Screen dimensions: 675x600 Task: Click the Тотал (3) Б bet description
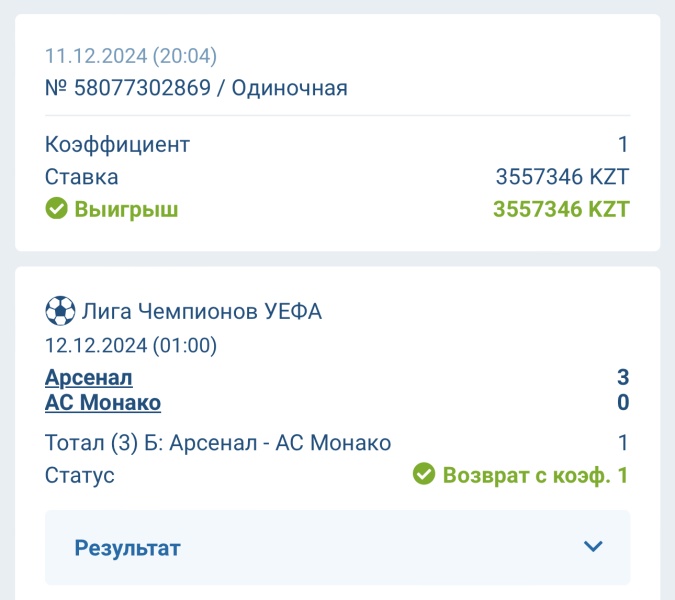(x=218, y=442)
